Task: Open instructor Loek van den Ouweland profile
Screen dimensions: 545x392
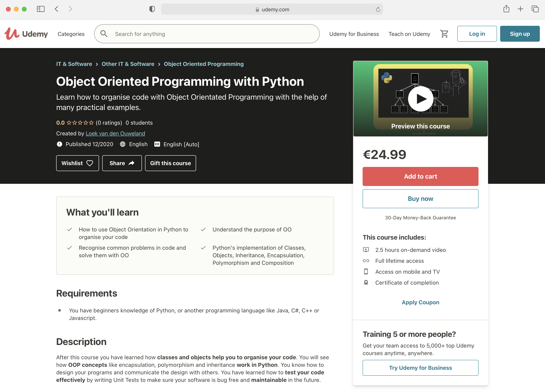Action: pyautogui.click(x=115, y=133)
